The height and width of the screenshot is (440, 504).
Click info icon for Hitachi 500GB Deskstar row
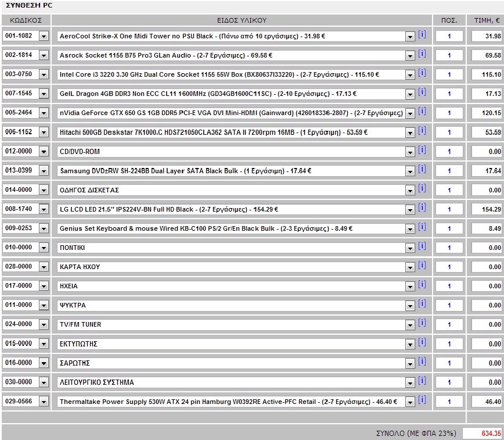click(422, 131)
